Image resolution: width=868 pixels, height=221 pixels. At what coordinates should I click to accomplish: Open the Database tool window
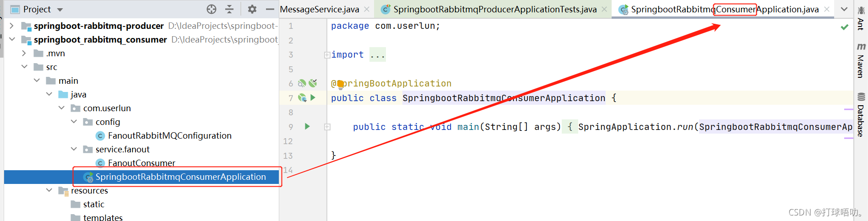[861, 114]
